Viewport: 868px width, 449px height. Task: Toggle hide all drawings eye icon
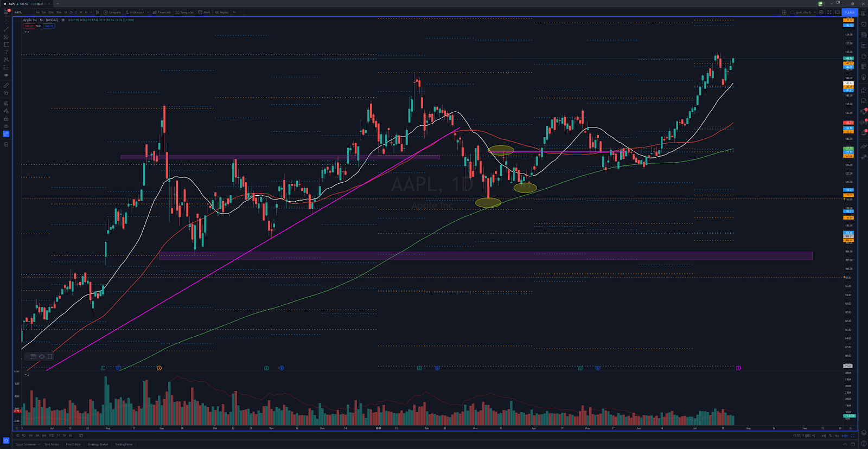point(6,126)
